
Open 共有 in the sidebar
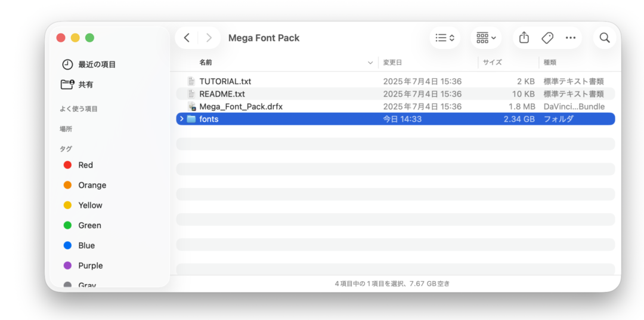point(86,85)
